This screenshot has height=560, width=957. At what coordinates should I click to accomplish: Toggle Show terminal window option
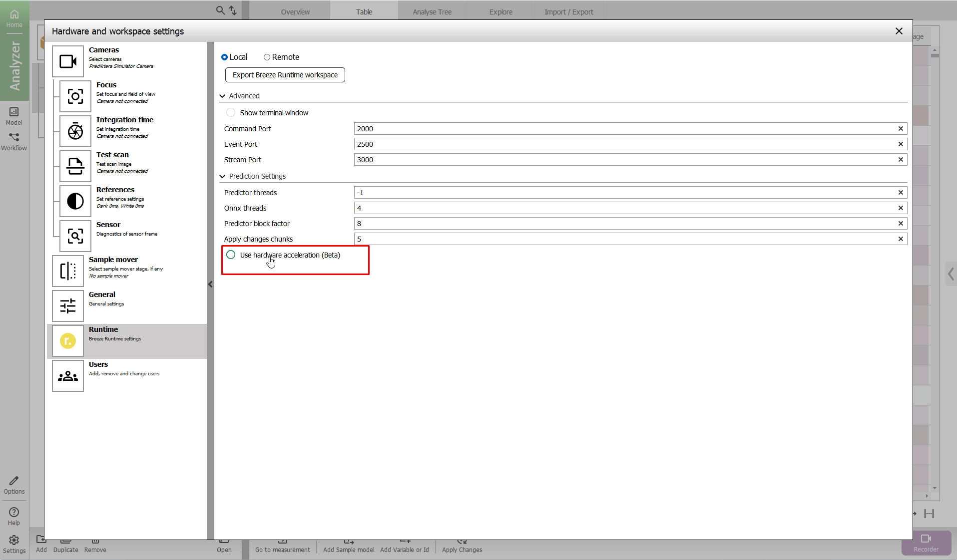pyautogui.click(x=231, y=113)
